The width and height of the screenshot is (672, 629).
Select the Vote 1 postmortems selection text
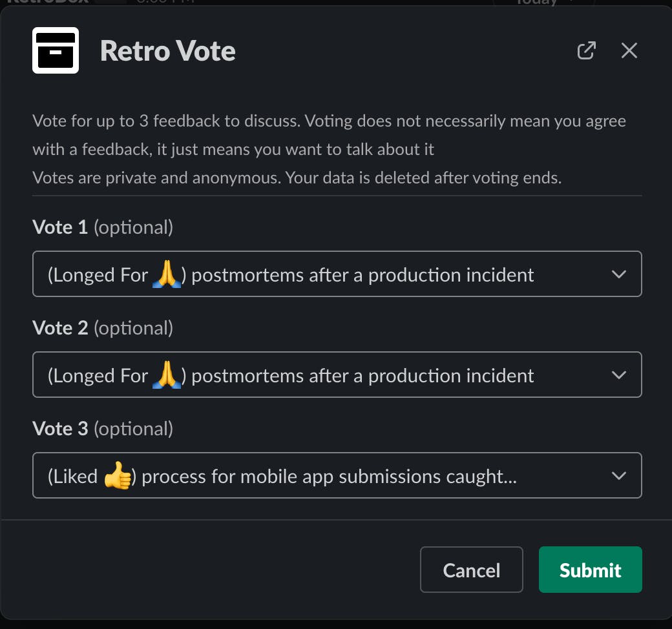[362, 275]
